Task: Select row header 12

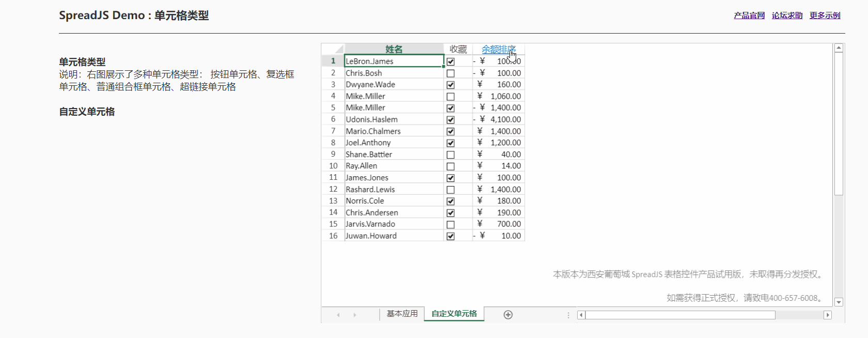Action: click(x=333, y=189)
